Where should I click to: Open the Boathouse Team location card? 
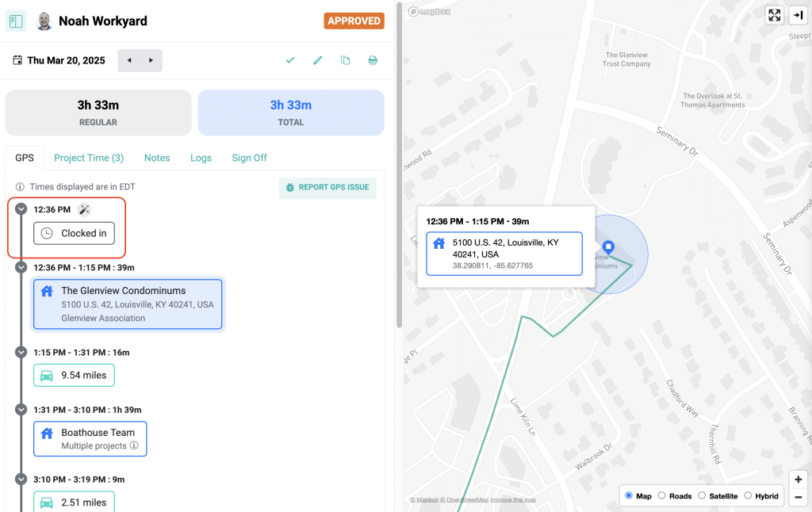point(90,439)
